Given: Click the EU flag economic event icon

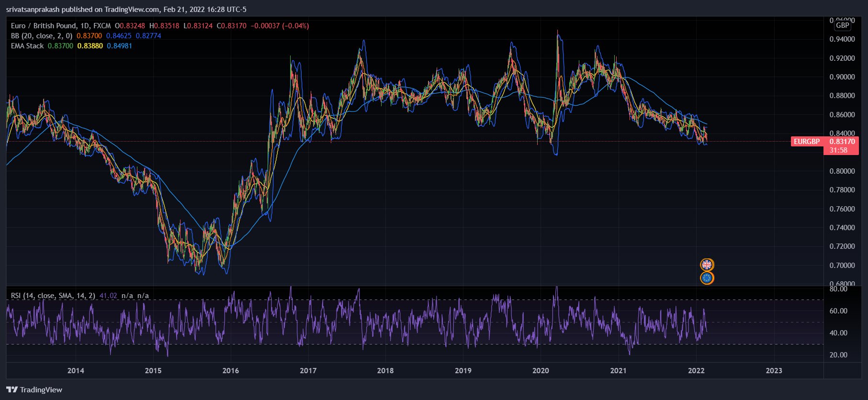Looking at the screenshot, I should coord(707,278).
